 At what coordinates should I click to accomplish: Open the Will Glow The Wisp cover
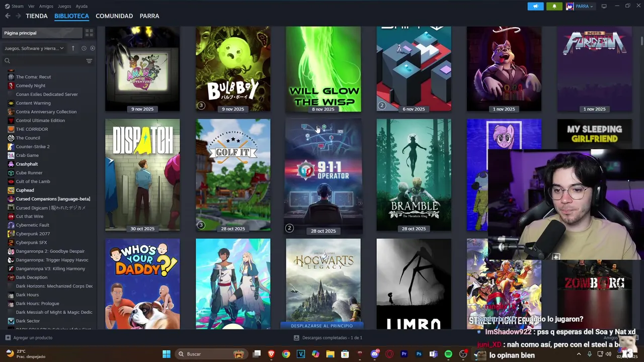point(323,69)
